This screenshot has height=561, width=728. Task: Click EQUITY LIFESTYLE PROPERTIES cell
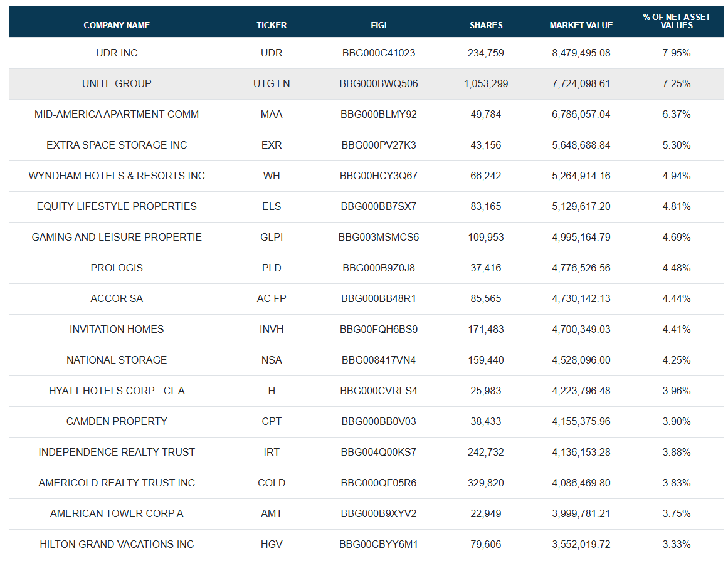point(117,206)
